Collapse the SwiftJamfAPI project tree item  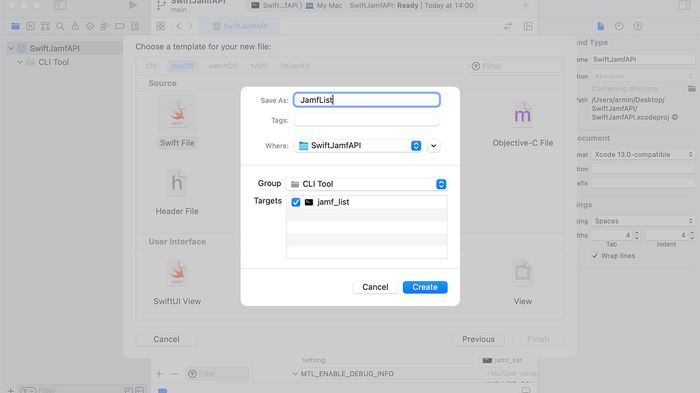point(11,48)
